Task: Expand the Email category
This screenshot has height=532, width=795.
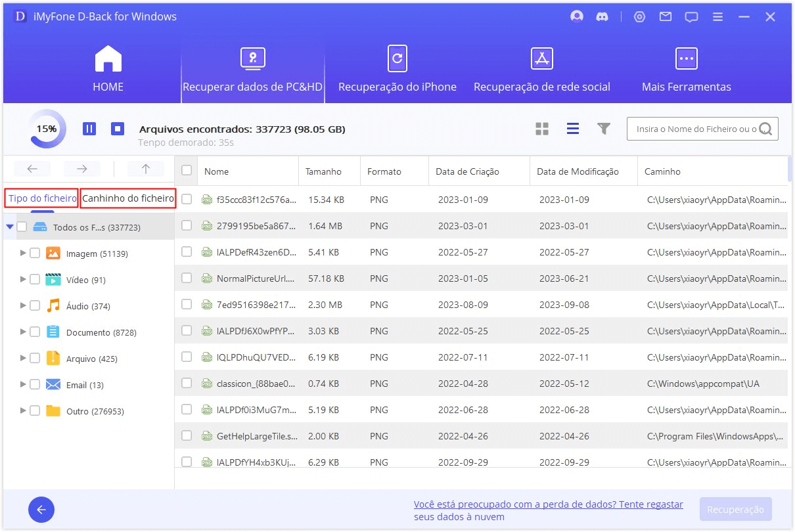Action: pyautogui.click(x=23, y=385)
